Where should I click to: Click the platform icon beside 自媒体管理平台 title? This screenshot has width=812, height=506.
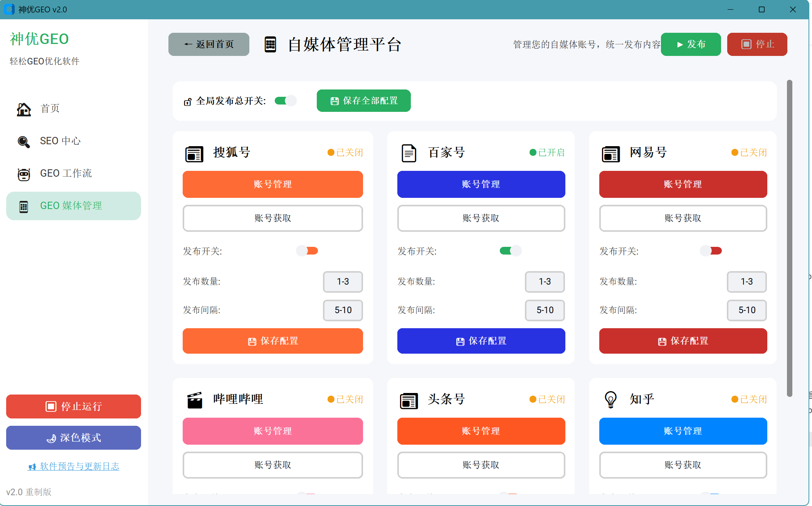pos(271,44)
